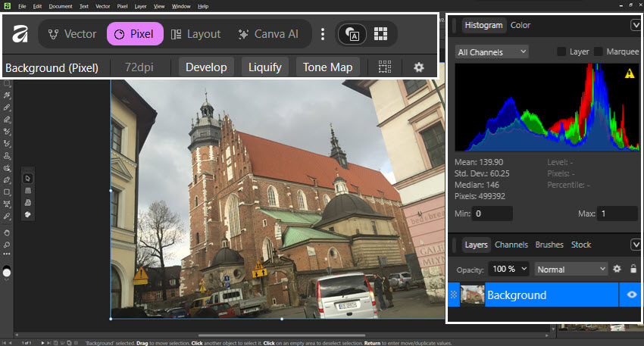
Task: Hide the Background layer with eye icon
Action: coord(632,295)
